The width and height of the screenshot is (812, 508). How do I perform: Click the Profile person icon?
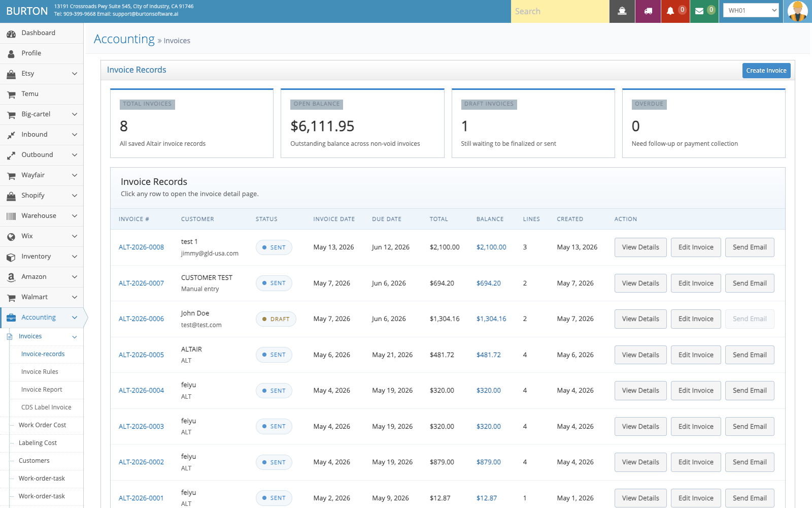coord(11,53)
